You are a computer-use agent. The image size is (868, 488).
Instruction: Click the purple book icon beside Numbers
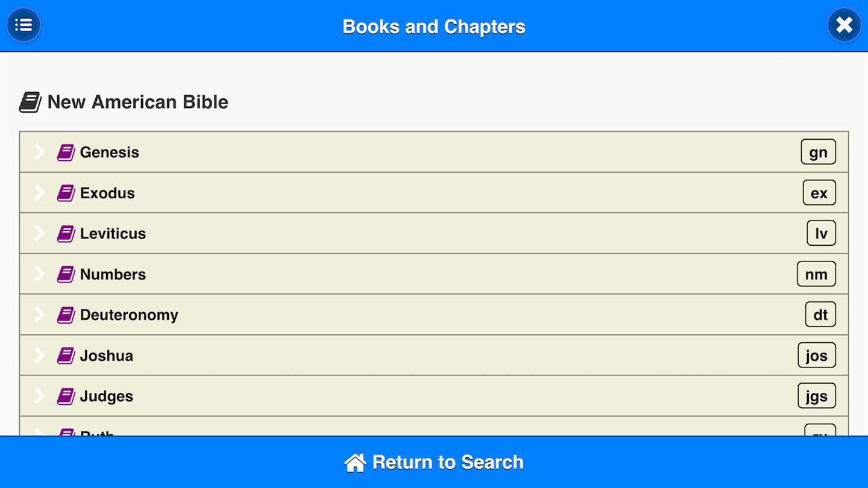coord(66,275)
